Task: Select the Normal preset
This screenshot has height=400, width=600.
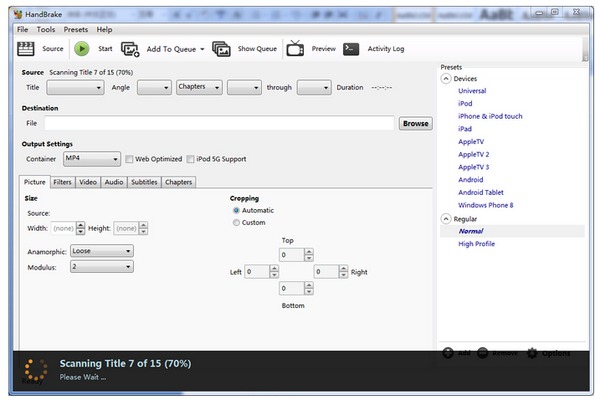Action: coord(471,231)
